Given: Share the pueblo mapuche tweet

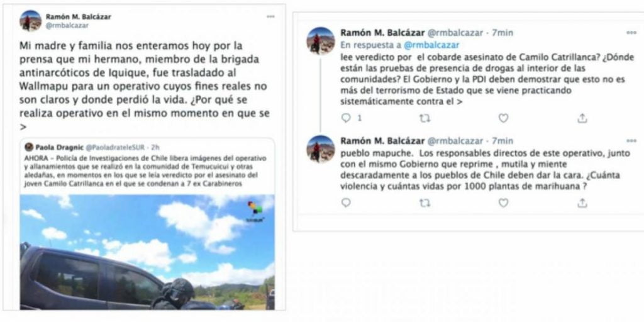Looking at the screenshot, I should pyautogui.click(x=582, y=203).
